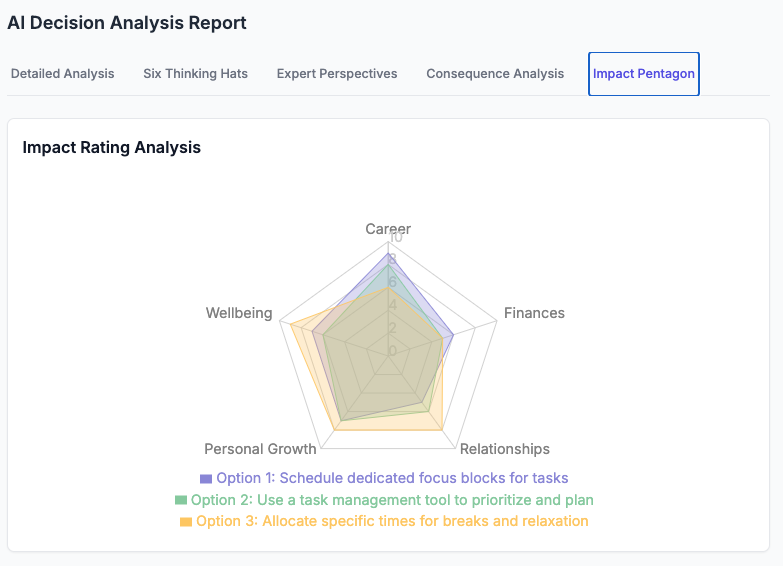This screenshot has height=566, width=783.
Task: View the Expert Perspectives tab
Action: coord(337,74)
